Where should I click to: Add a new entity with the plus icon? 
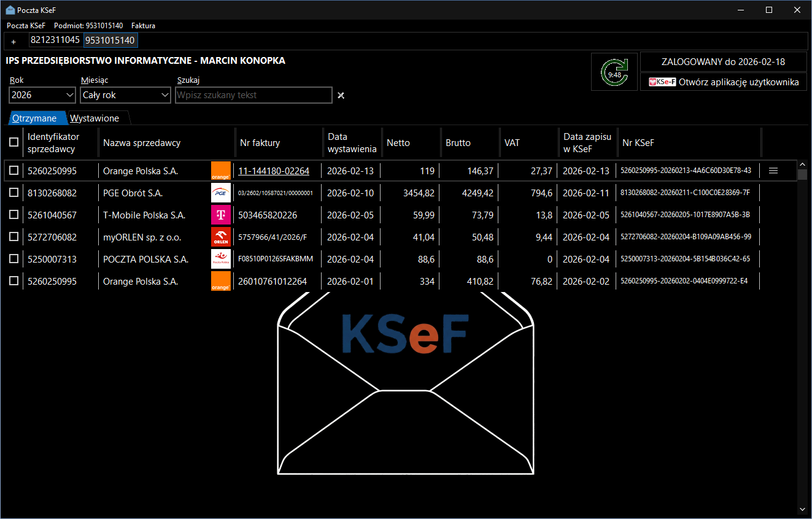click(x=14, y=42)
